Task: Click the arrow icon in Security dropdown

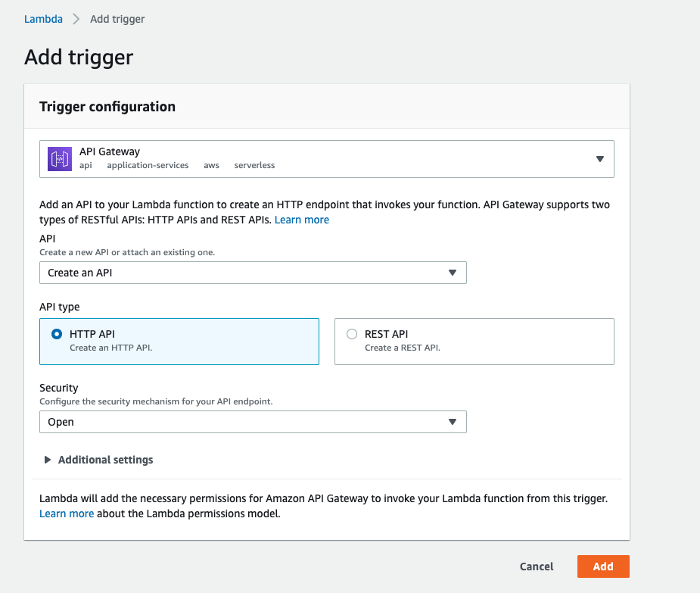Action: point(453,422)
